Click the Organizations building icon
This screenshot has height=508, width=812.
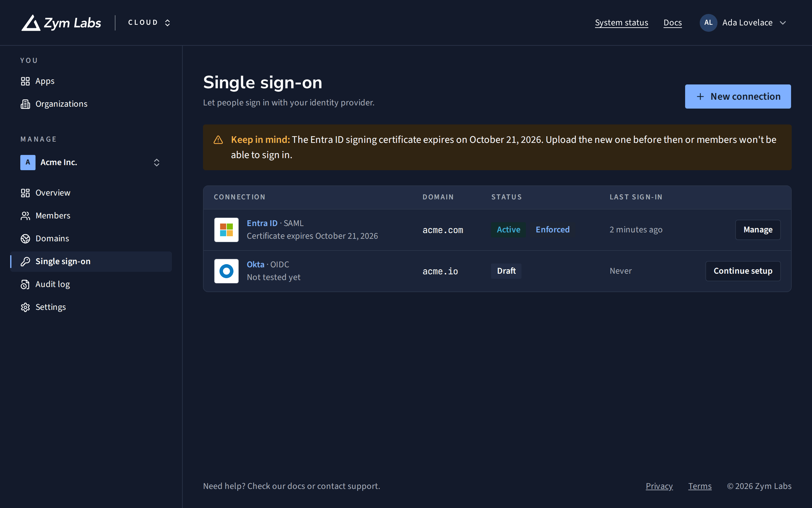point(25,104)
